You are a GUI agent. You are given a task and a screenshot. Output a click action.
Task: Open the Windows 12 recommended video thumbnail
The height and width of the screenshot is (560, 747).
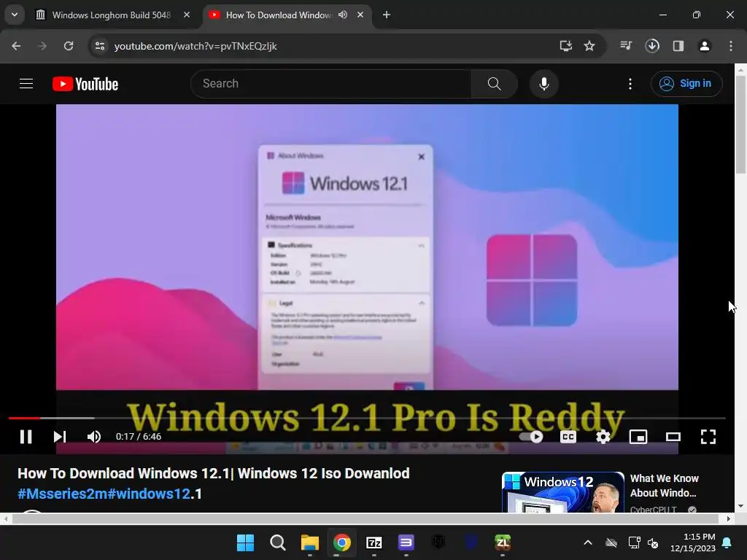[562, 492]
